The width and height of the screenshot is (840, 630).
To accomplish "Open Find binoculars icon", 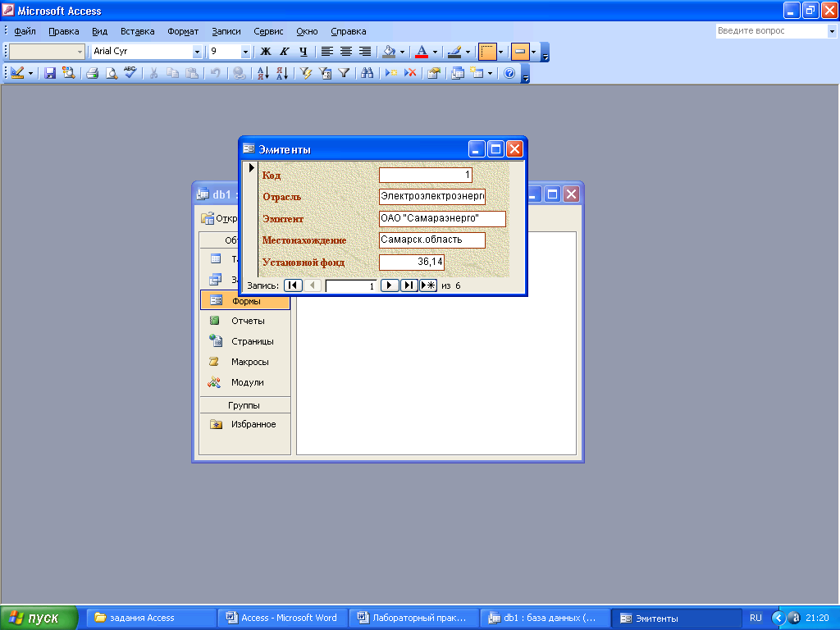I will point(367,73).
